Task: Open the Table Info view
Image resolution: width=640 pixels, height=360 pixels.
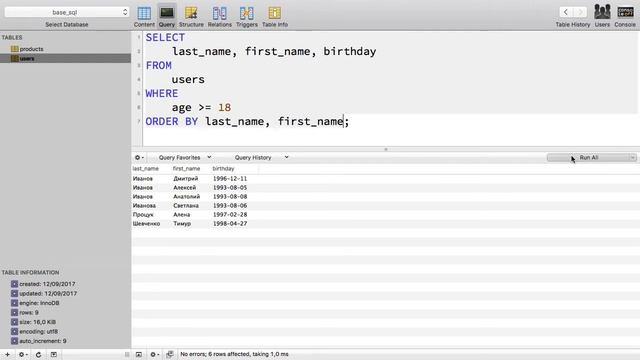Action: pyautogui.click(x=275, y=16)
